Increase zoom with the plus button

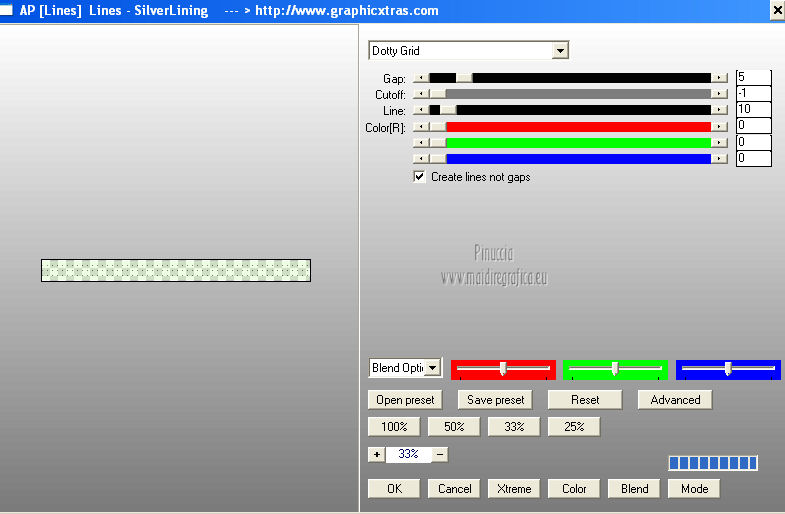[x=376, y=454]
